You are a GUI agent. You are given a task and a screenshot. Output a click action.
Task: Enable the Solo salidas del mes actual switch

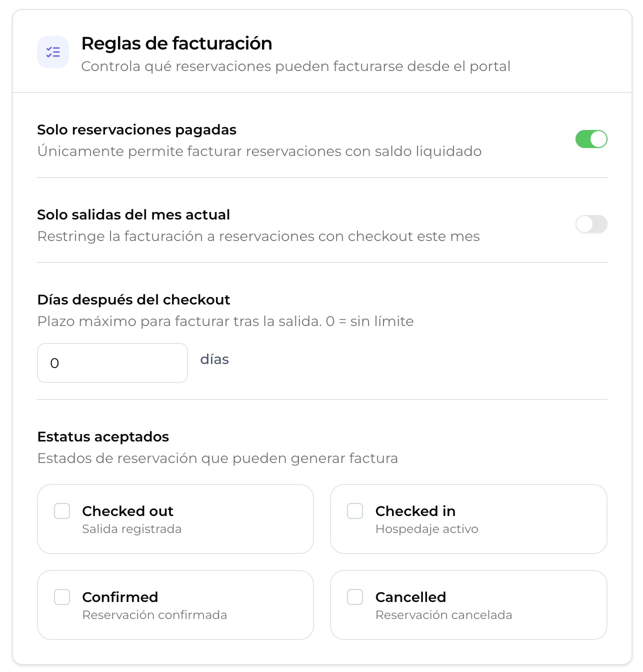point(591,224)
